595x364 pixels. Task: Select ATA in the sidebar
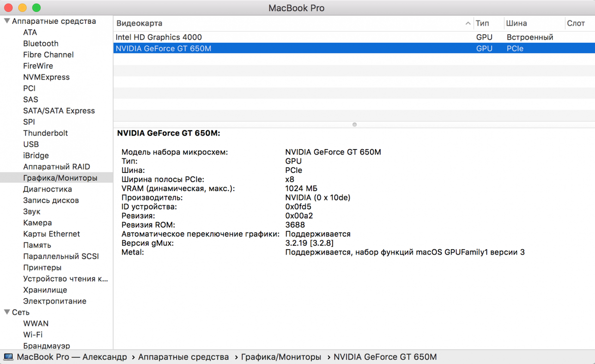30,32
